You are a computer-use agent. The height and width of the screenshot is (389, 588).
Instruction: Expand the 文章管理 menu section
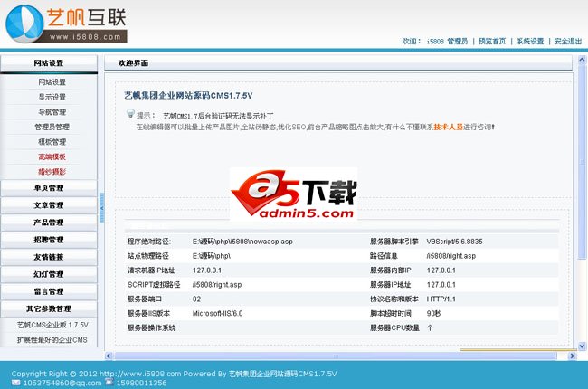point(49,205)
